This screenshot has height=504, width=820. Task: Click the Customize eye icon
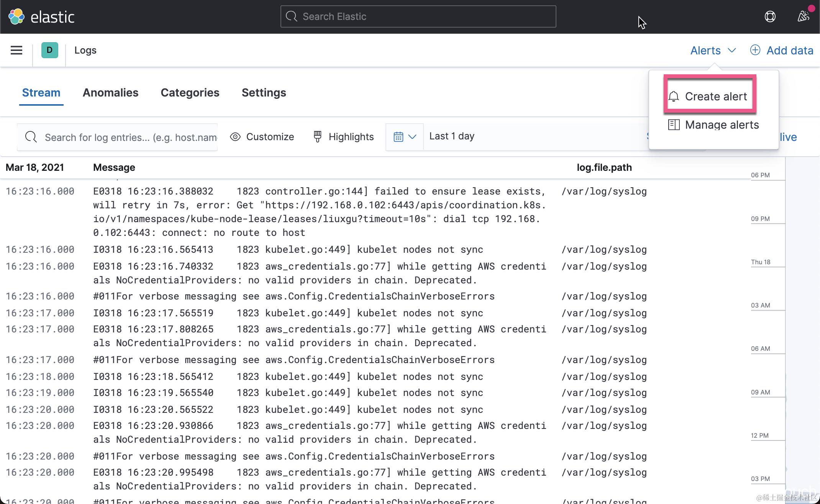pos(235,137)
